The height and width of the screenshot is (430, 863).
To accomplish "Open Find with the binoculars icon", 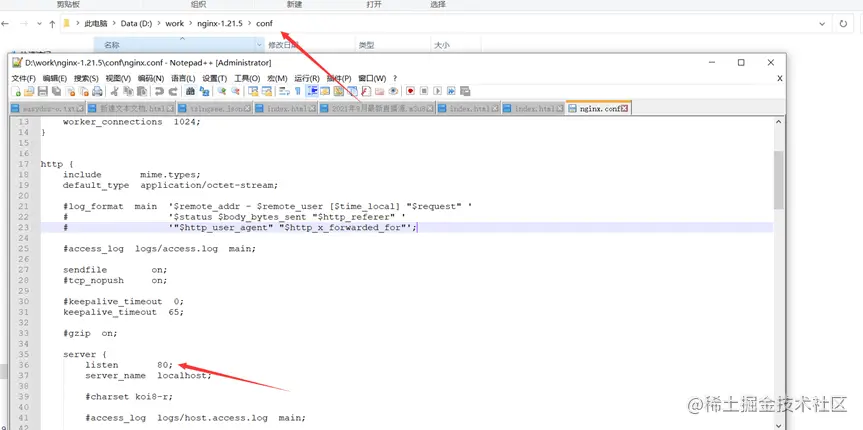I will coord(190,91).
